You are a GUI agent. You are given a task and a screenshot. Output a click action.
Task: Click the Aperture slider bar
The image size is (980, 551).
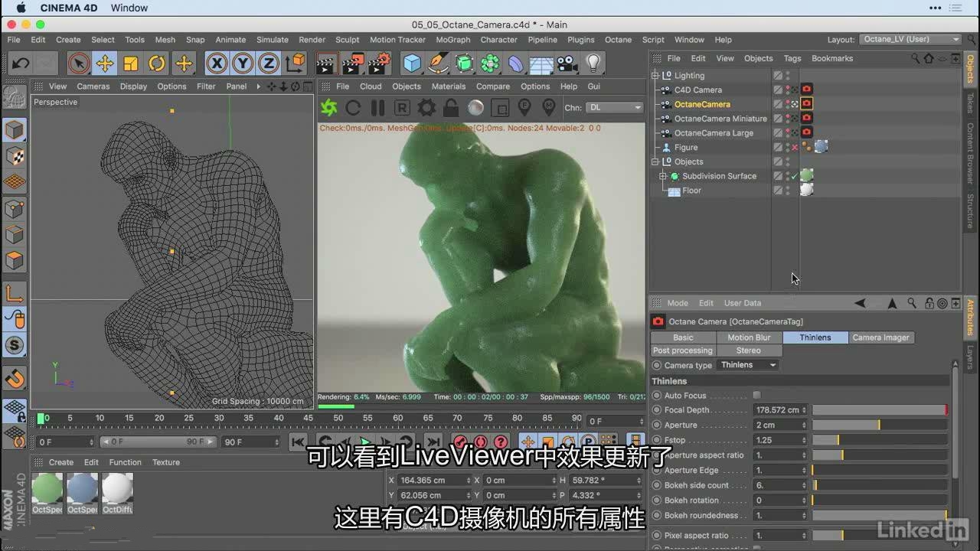point(879,425)
